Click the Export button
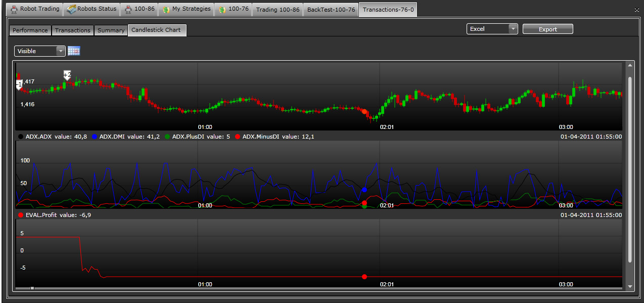The width and height of the screenshot is (644, 303). (x=547, y=29)
